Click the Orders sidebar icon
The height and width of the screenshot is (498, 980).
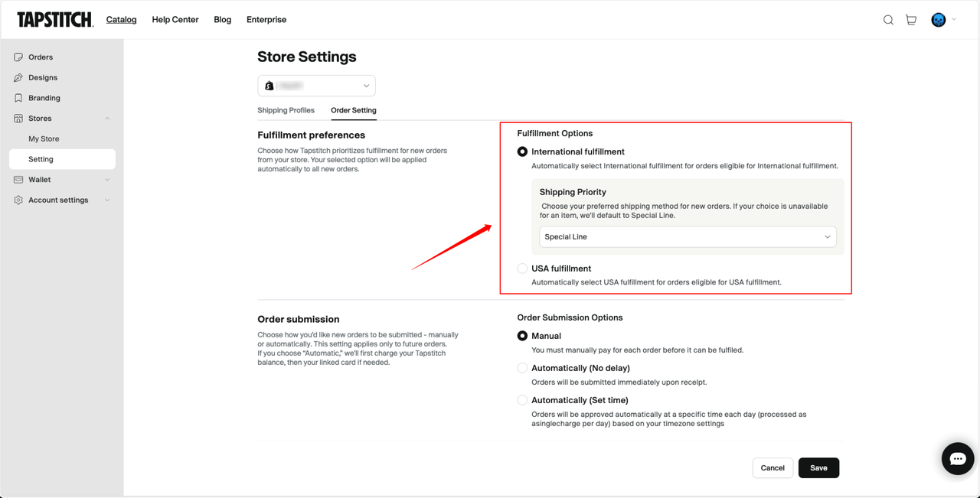click(x=18, y=57)
